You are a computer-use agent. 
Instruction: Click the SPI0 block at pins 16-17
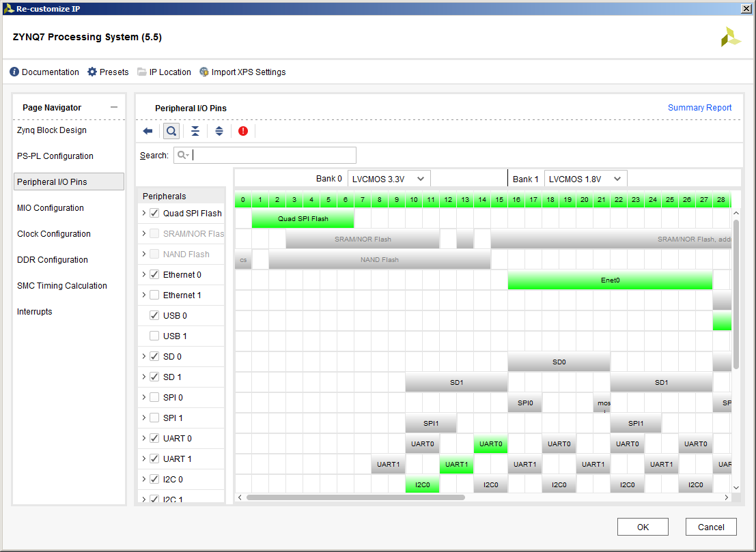pos(525,403)
